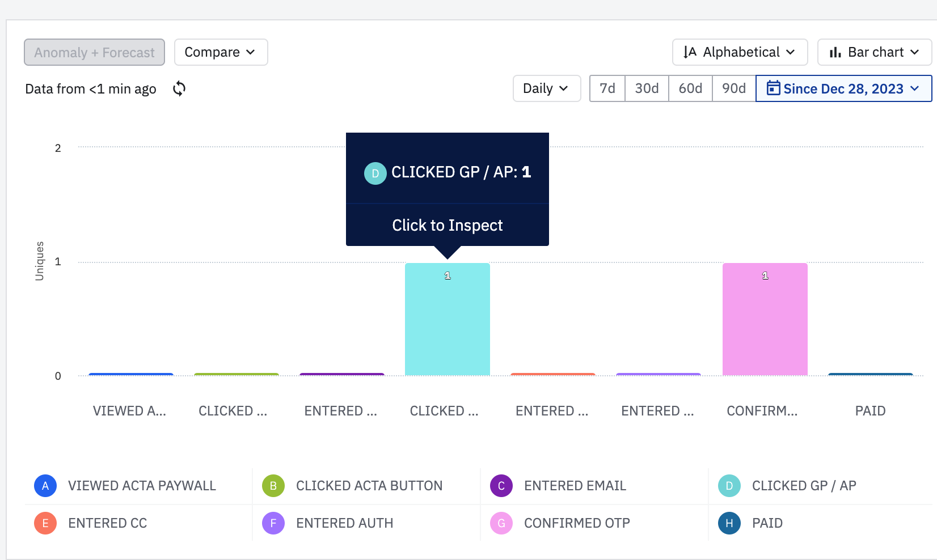Open the Compare dropdown
This screenshot has width=937, height=560.
pyautogui.click(x=221, y=52)
